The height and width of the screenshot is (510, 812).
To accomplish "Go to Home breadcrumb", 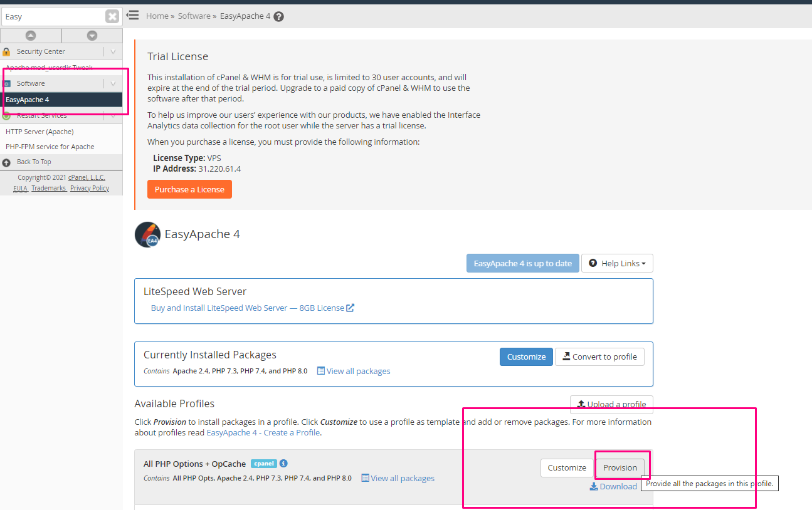I will point(157,16).
